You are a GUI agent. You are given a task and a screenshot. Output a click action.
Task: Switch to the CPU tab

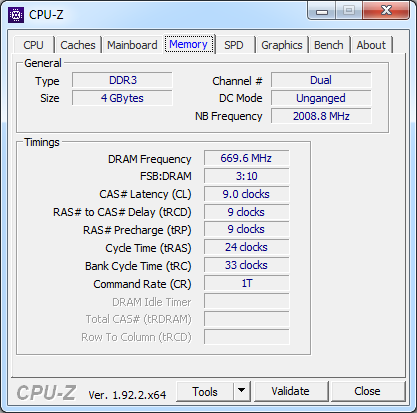pos(33,45)
